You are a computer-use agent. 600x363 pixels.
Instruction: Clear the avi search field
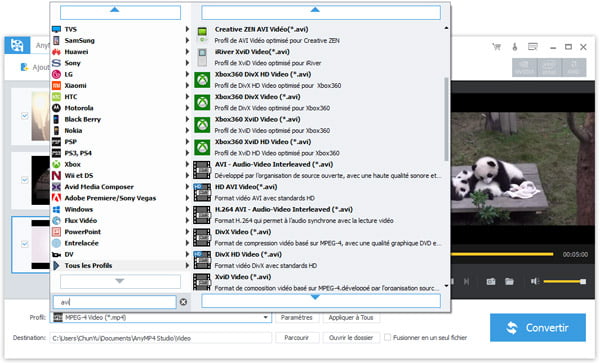point(183,302)
